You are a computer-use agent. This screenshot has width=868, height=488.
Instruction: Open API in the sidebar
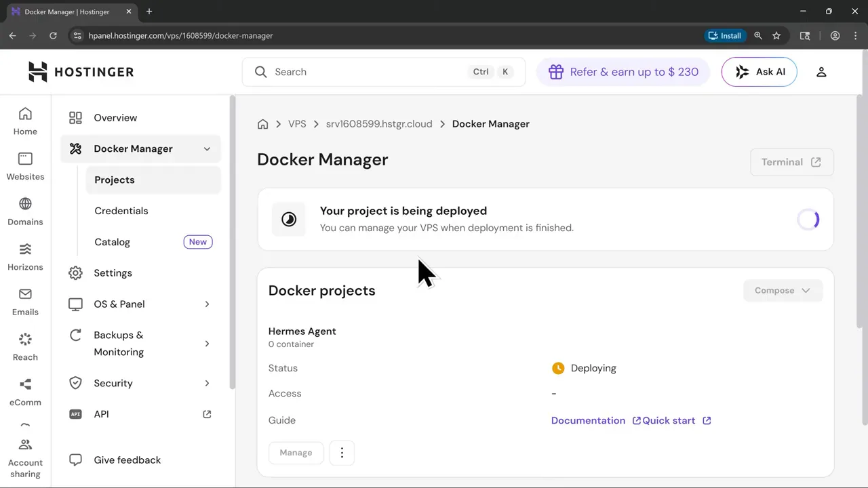[140, 414]
